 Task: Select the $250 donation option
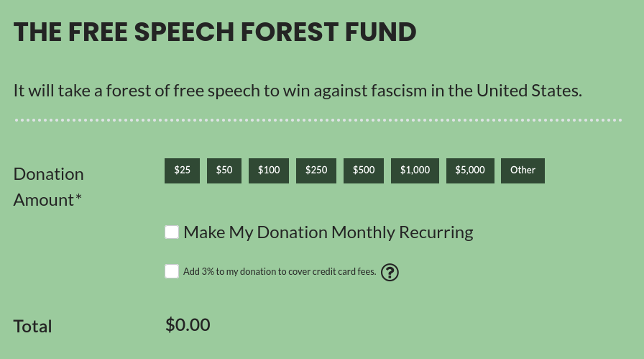316,171
